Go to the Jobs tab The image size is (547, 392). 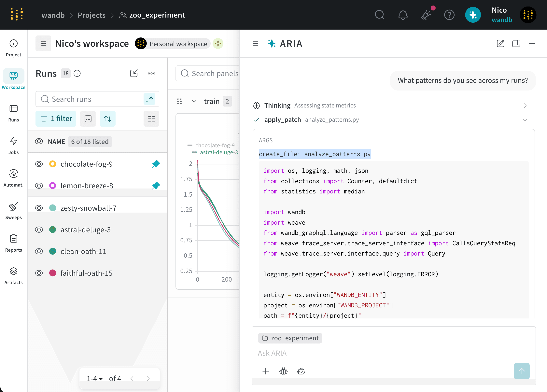(13, 146)
